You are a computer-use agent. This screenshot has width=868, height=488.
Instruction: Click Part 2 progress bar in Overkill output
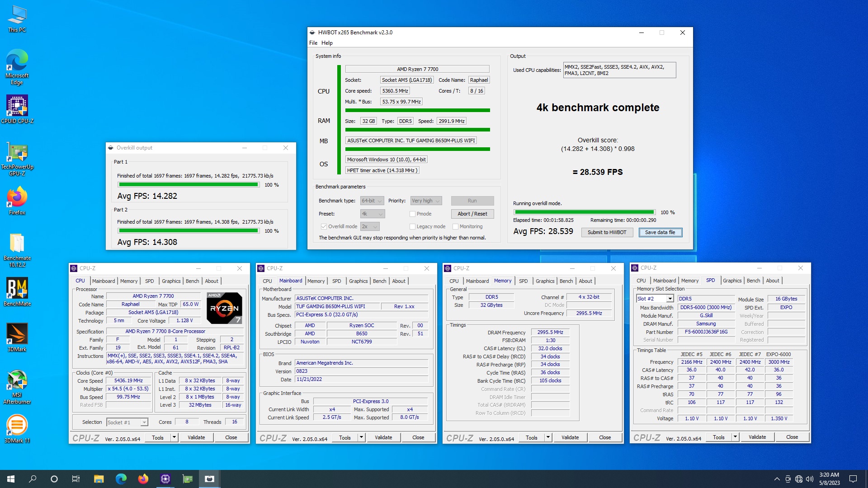pyautogui.click(x=189, y=231)
